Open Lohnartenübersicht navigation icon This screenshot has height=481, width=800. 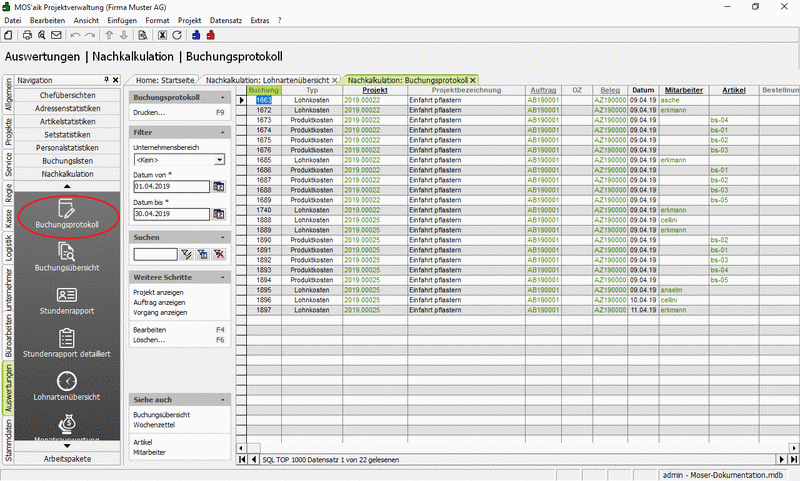(67, 386)
